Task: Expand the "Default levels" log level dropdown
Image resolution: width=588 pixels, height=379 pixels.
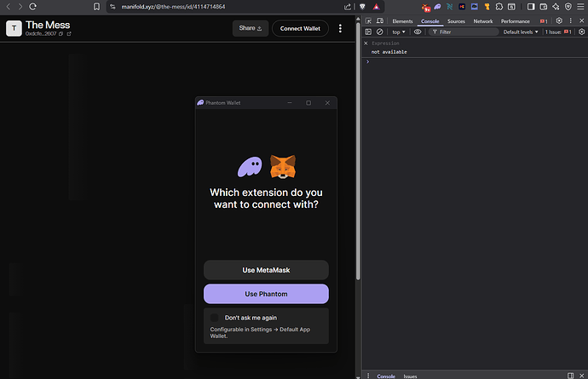Action: click(521, 32)
